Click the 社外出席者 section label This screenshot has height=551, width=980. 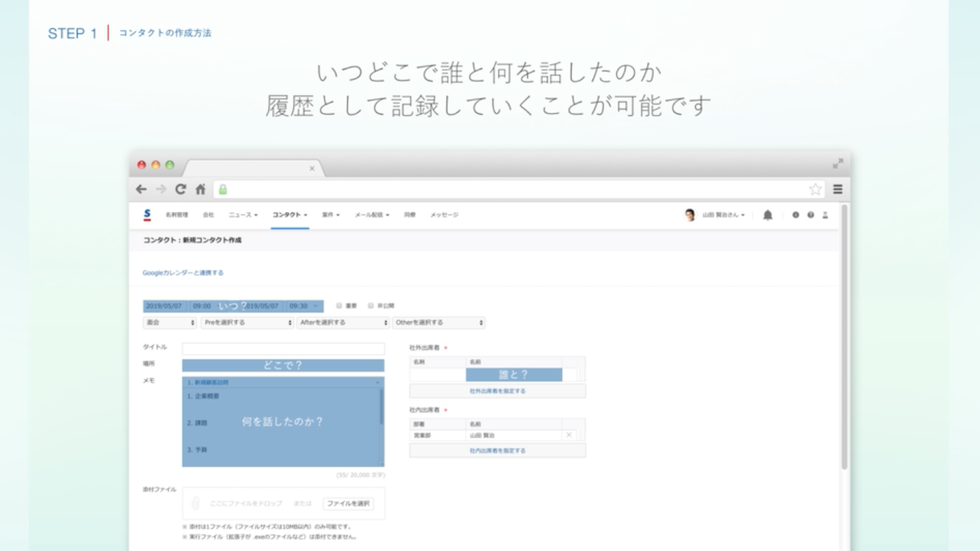click(425, 348)
